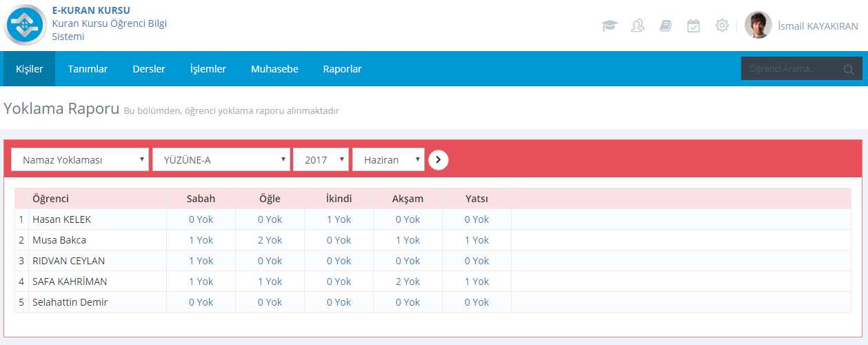Open the Namaz Yoklaması dropdown

click(x=80, y=160)
